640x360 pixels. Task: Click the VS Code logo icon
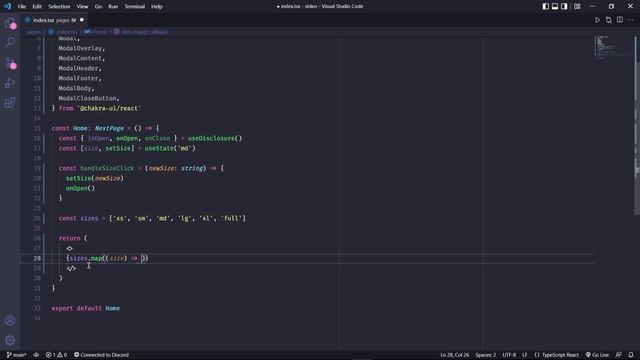[7, 6]
